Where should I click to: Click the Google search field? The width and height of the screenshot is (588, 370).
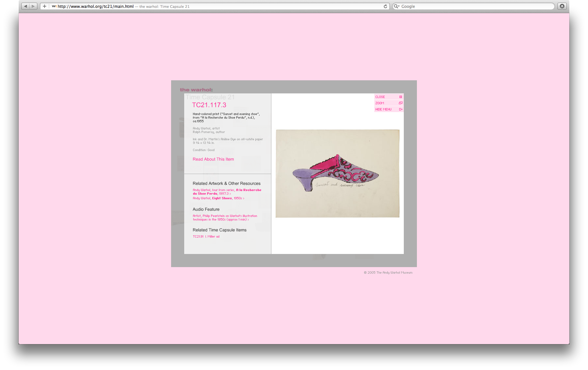point(475,6)
